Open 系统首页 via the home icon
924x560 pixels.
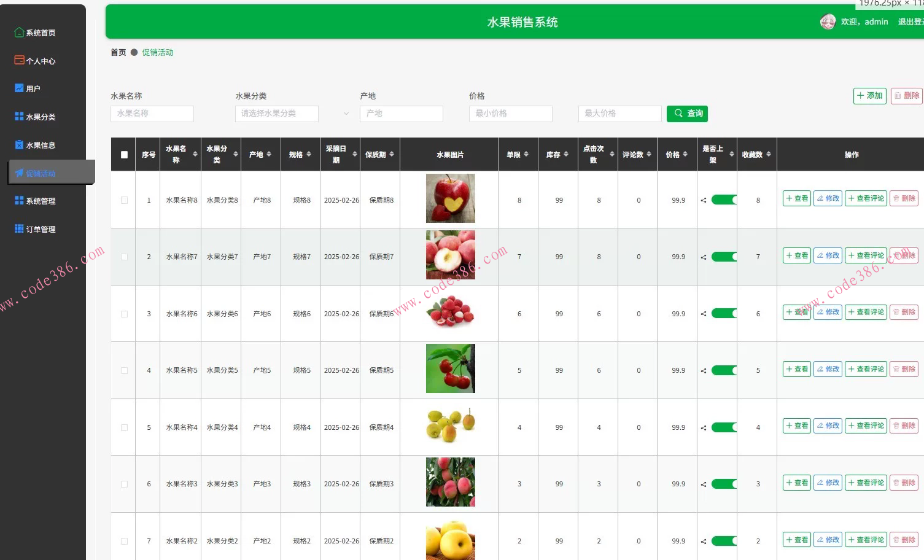click(18, 32)
